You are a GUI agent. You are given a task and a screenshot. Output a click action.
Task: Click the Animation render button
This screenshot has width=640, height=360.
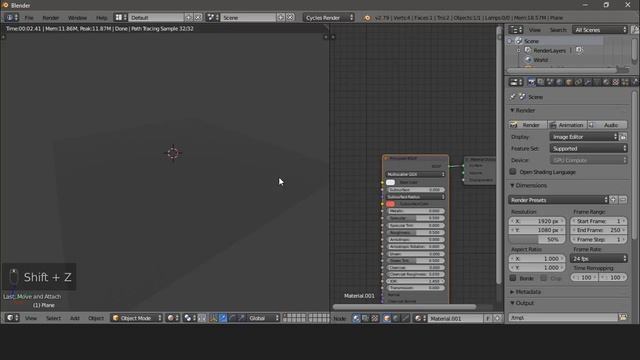coord(567,125)
